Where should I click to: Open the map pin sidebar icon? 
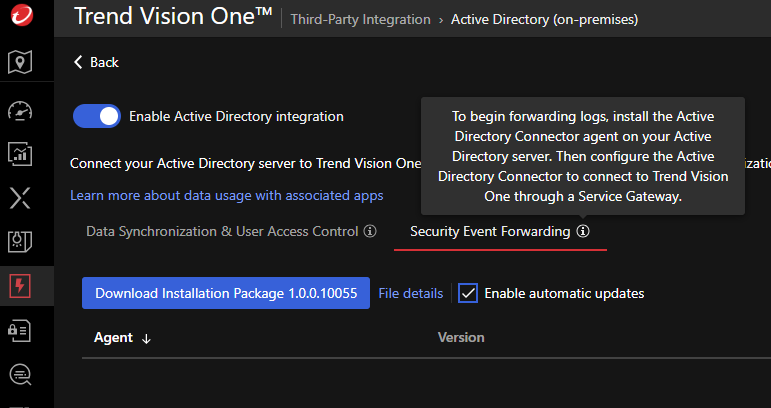pos(20,63)
